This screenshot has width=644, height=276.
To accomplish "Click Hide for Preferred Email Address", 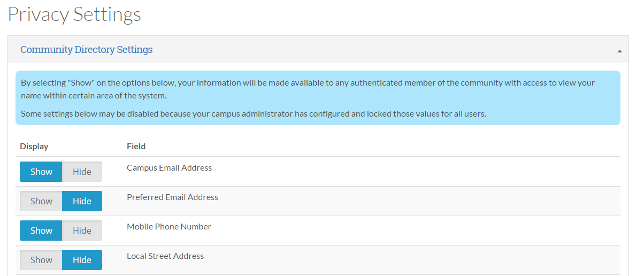I will pyautogui.click(x=82, y=201).
